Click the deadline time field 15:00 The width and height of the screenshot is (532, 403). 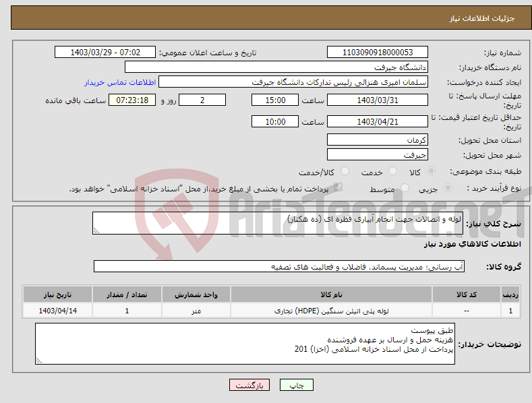tap(275, 100)
